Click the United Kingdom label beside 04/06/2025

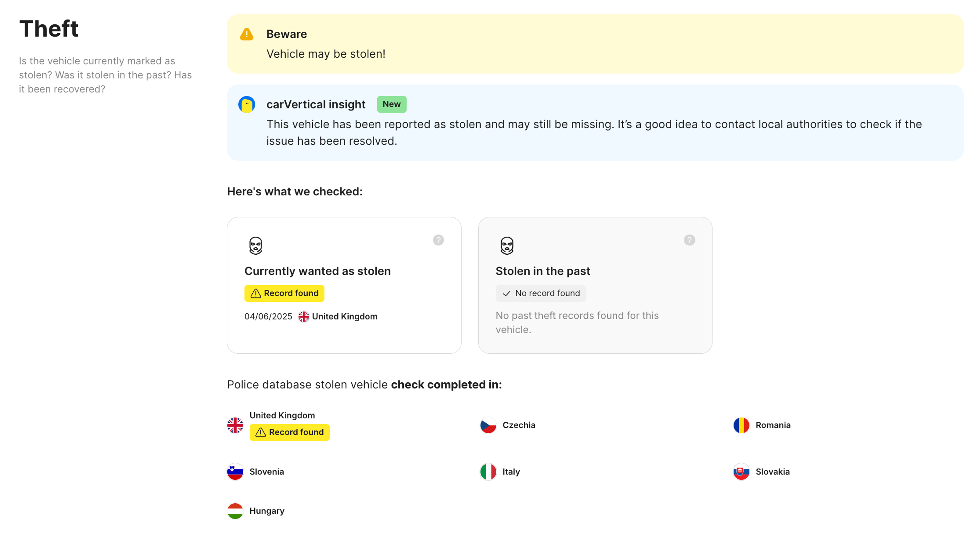click(x=344, y=317)
